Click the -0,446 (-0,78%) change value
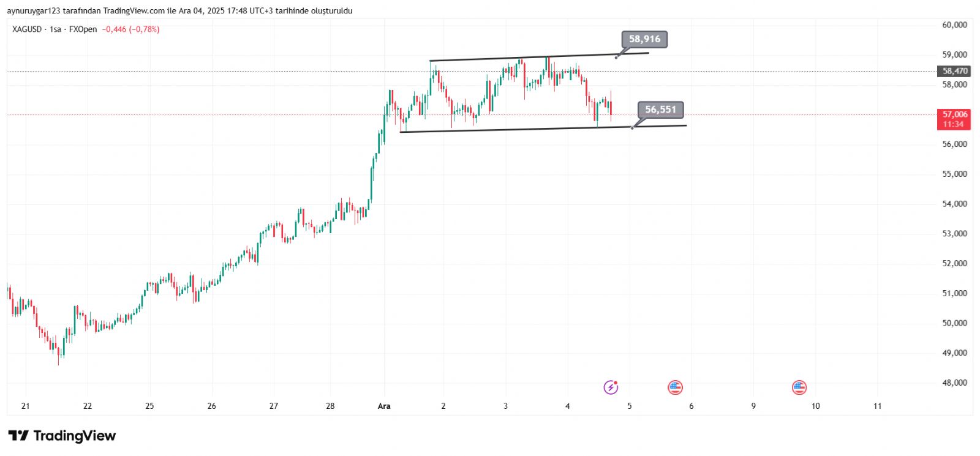980x456 pixels. tap(130, 29)
